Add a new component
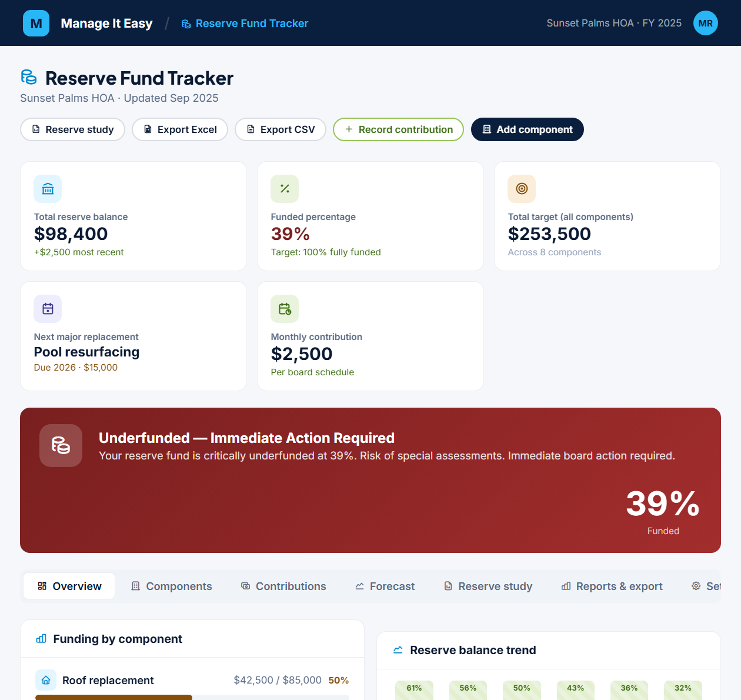Viewport: 741px width, 700px height. click(x=528, y=129)
